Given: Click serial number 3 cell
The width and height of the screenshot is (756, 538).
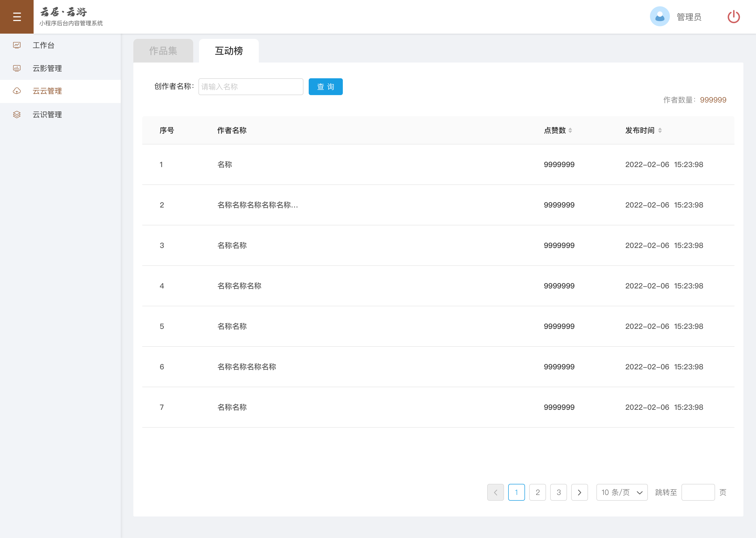Looking at the screenshot, I should point(162,245).
